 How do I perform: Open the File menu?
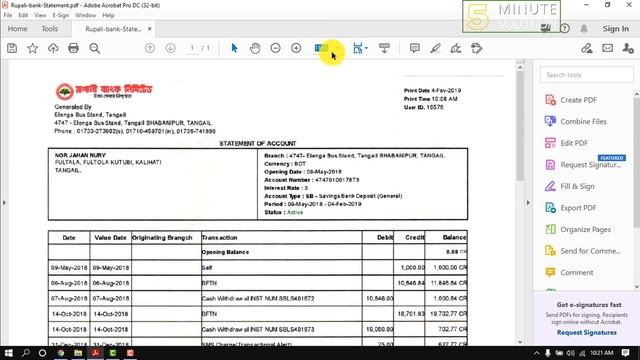coord(8,15)
